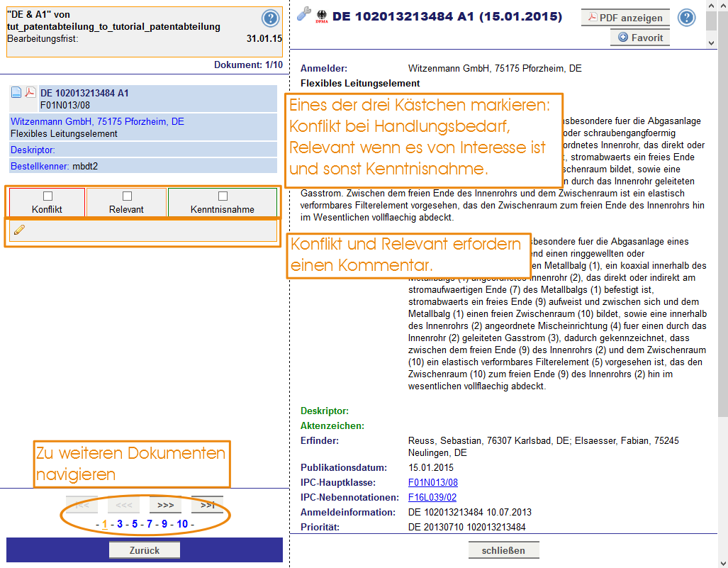Screen dimensions: 728x568
Task: Click the Witzenmann GmbH applicant link in left panel
Action: [97, 122]
